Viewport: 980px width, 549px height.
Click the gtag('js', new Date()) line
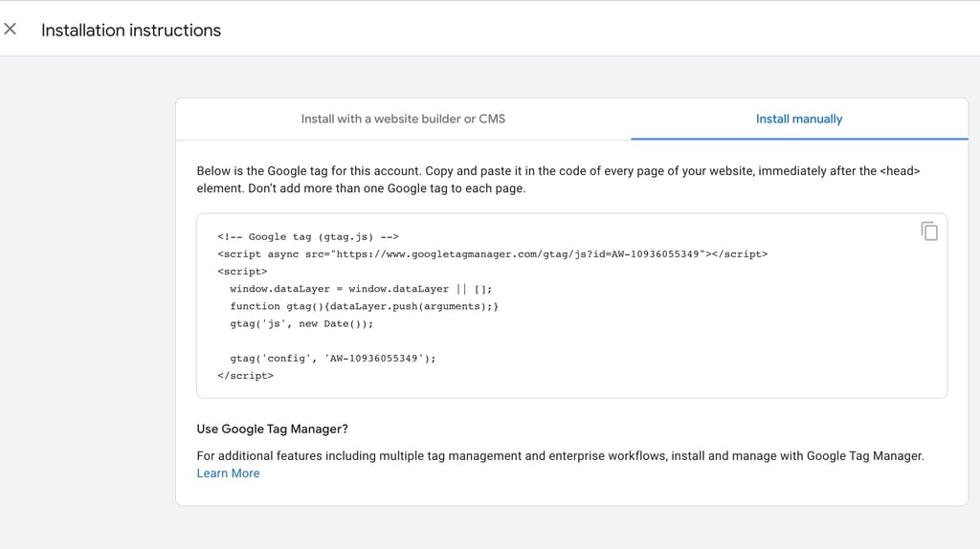click(x=301, y=323)
